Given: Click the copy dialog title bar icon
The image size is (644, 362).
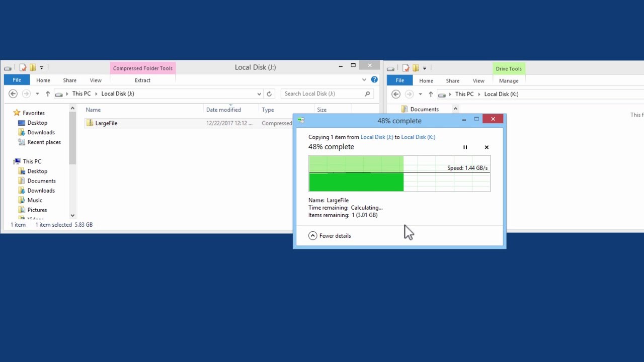Looking at the screenshot, I should 301,120.
